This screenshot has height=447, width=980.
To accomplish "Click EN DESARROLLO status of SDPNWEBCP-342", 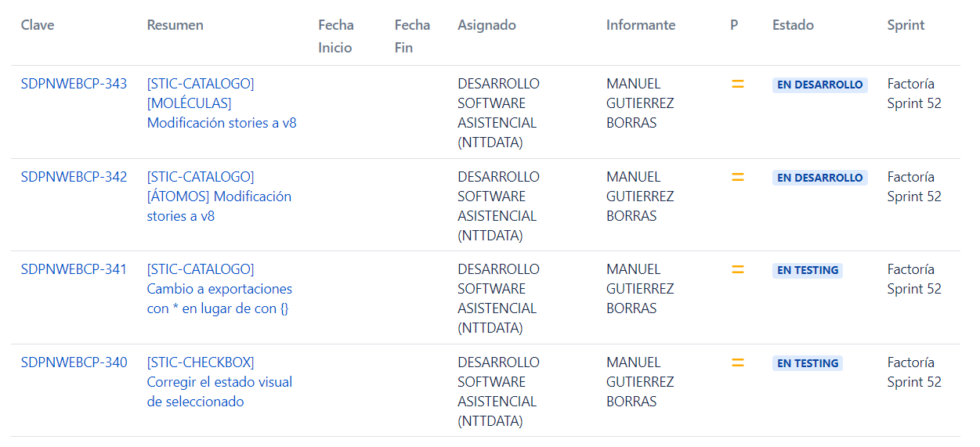I will 819,178.
